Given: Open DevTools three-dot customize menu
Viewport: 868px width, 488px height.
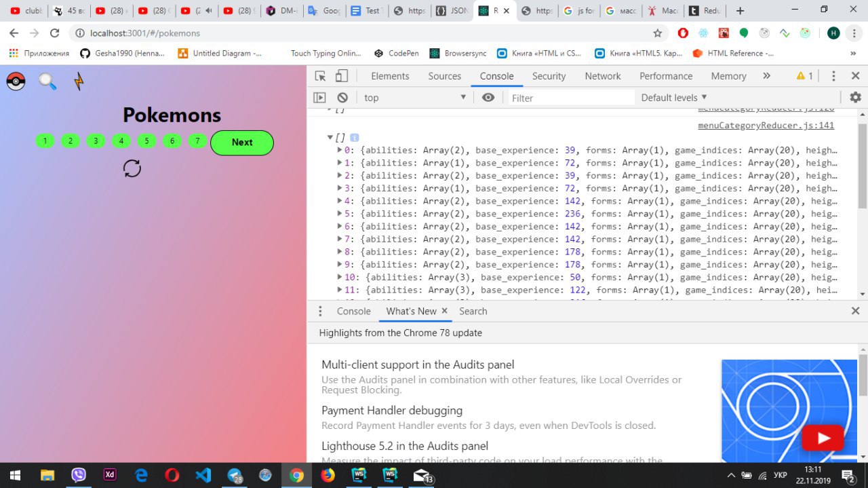Looking at the screenshot, I should point(834,76).
